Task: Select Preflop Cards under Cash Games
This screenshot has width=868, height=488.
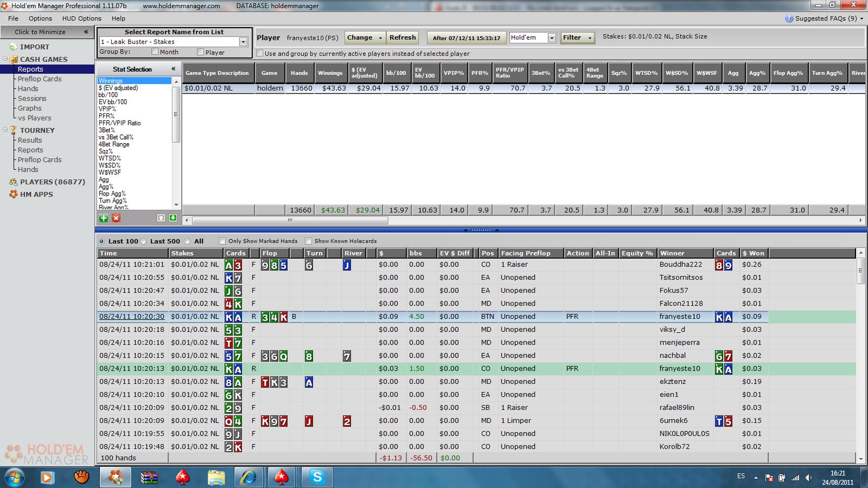Action: tap(40, 79)
